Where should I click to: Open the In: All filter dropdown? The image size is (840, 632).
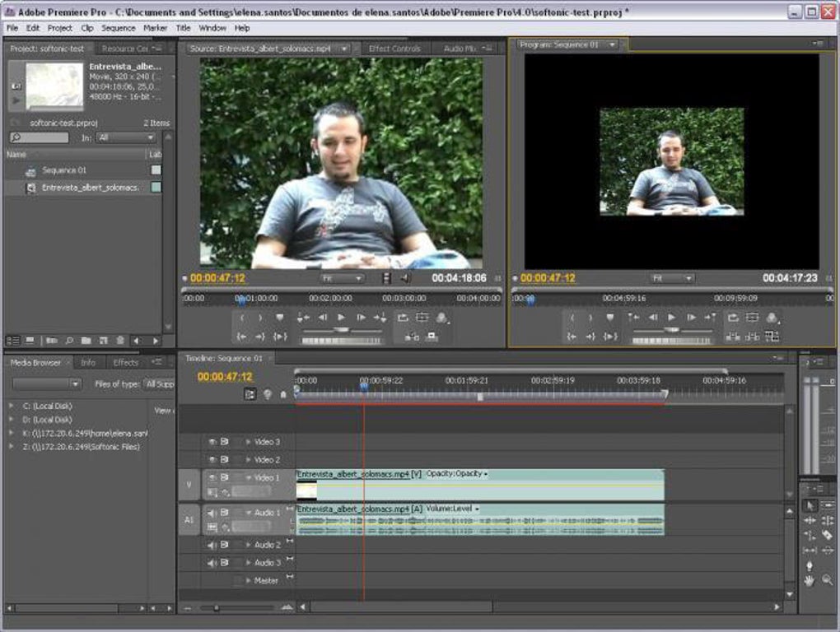126,137
